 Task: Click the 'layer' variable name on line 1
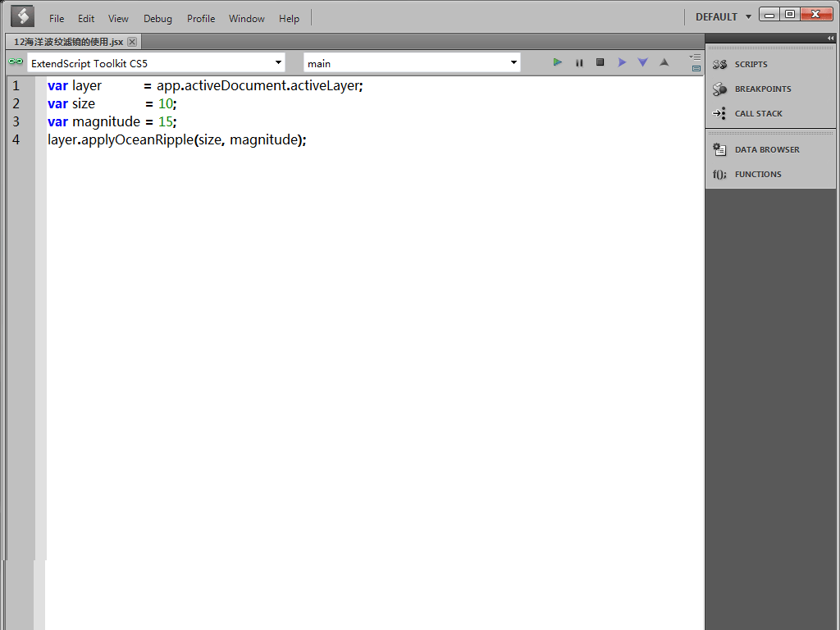point(87,85)
